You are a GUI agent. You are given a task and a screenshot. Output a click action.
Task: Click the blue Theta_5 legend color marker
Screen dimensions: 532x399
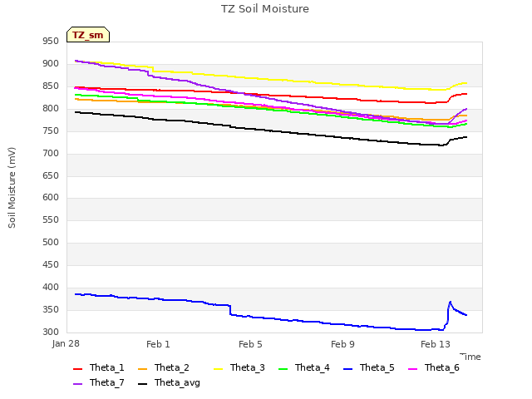(x=347, y=369)
